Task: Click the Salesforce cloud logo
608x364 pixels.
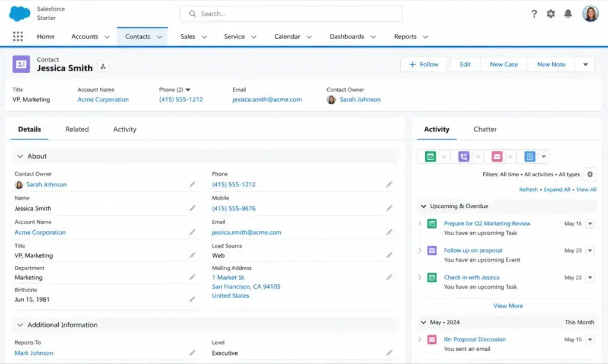Action: (x=20, y=14)
